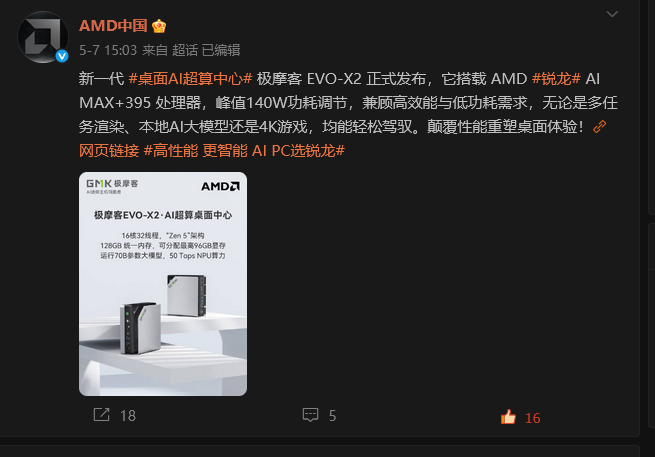Image resolution: width=655 pixels, height=457 pixels.
Task: Click the gold crown membership icon
Action: coord(159,26)
